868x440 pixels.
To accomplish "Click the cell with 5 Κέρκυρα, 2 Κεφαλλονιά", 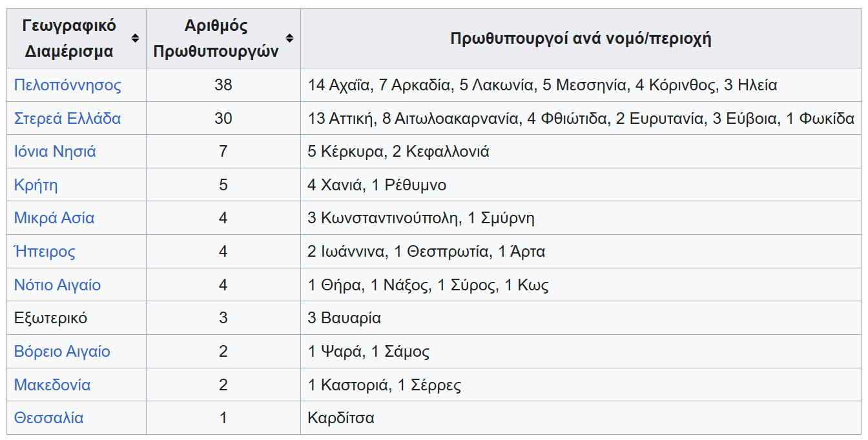I will pos(398,152).
